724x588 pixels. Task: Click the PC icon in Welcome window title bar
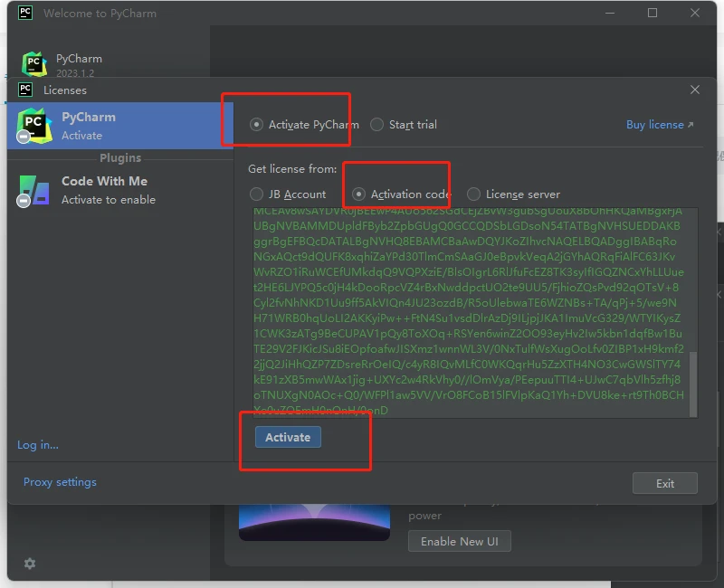click(25, 13)
